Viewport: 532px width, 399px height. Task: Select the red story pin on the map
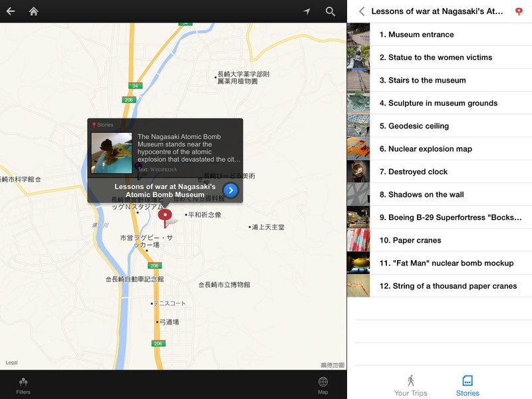[x=165, y=217]
